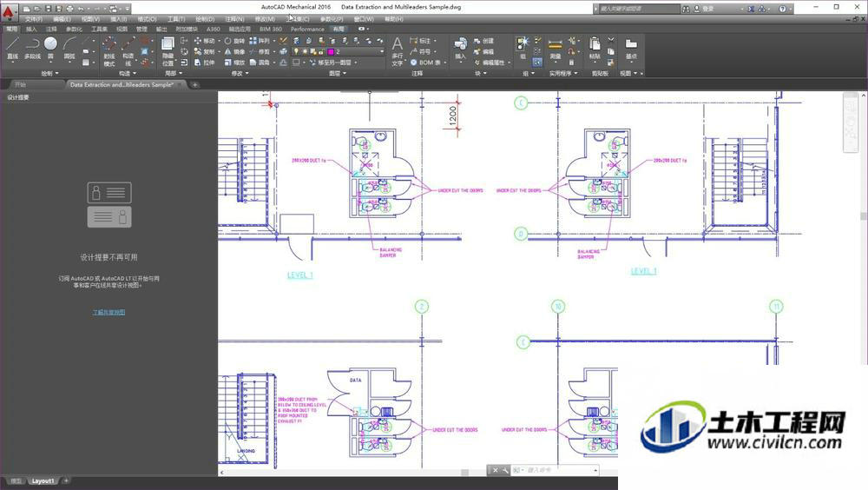The width and height of the screenshot is (868, 490).
Task: Click the Help question mark icon
Action: tap(782, 9)
